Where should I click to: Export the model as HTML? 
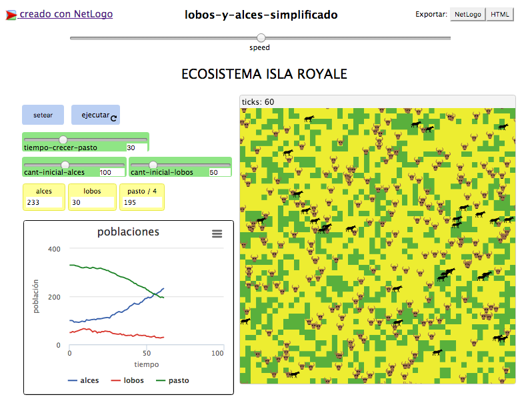coord(499,14)
